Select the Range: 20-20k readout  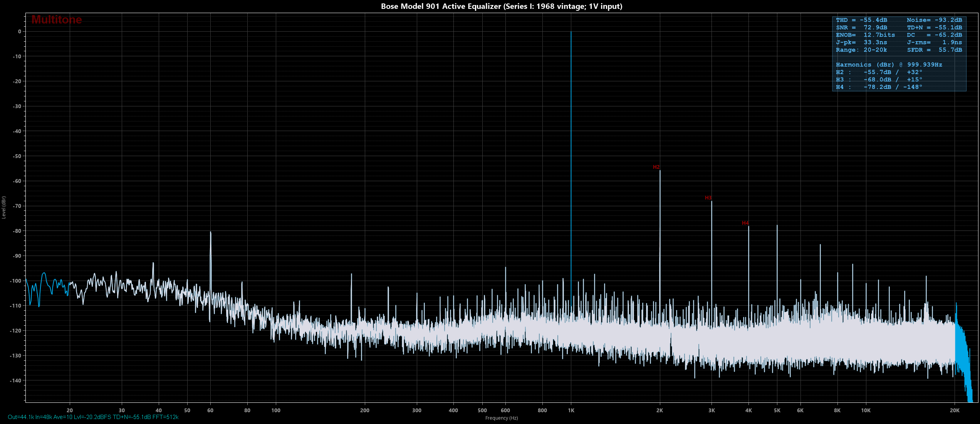861,50
